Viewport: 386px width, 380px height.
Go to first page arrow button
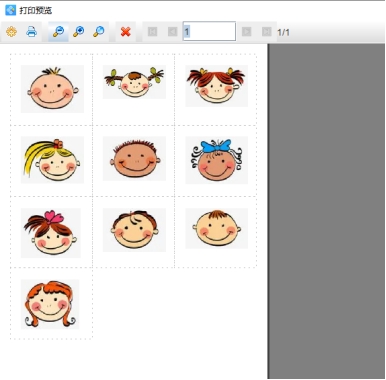click(x=152, y=32)
